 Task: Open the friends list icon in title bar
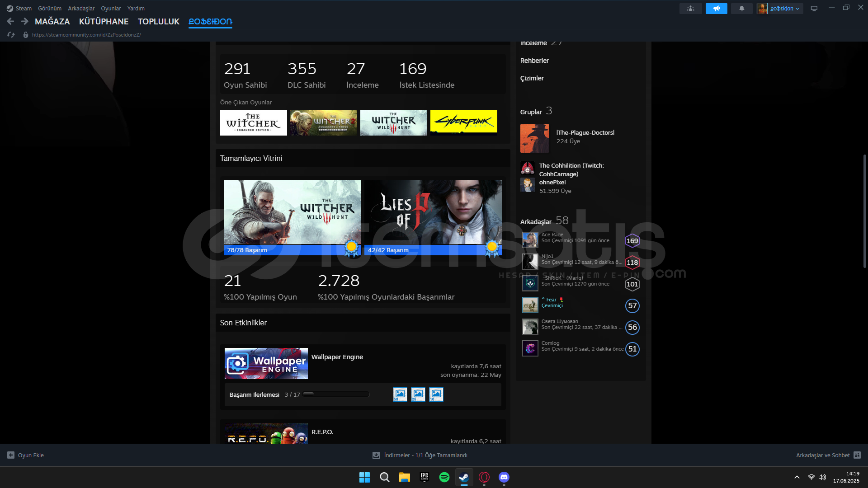click(x=690, y=9)
